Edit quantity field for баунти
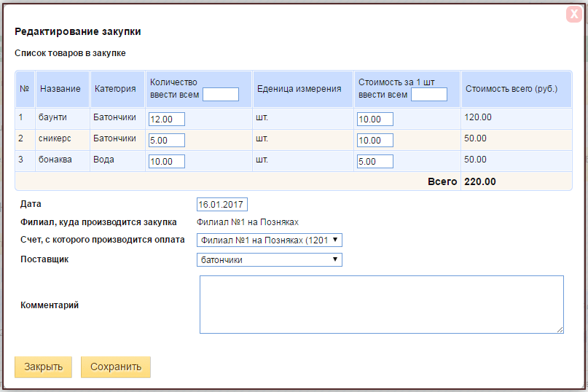The height and width of the screenshot is (392, 588). (x=167, y=119)
